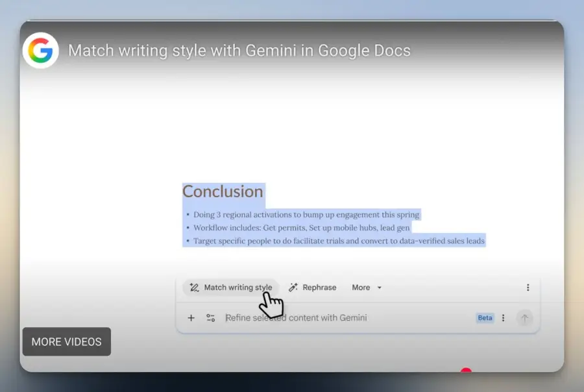This screenshot has height=392, width=584.
Task: Open the video title link
Action: [239, 51]
